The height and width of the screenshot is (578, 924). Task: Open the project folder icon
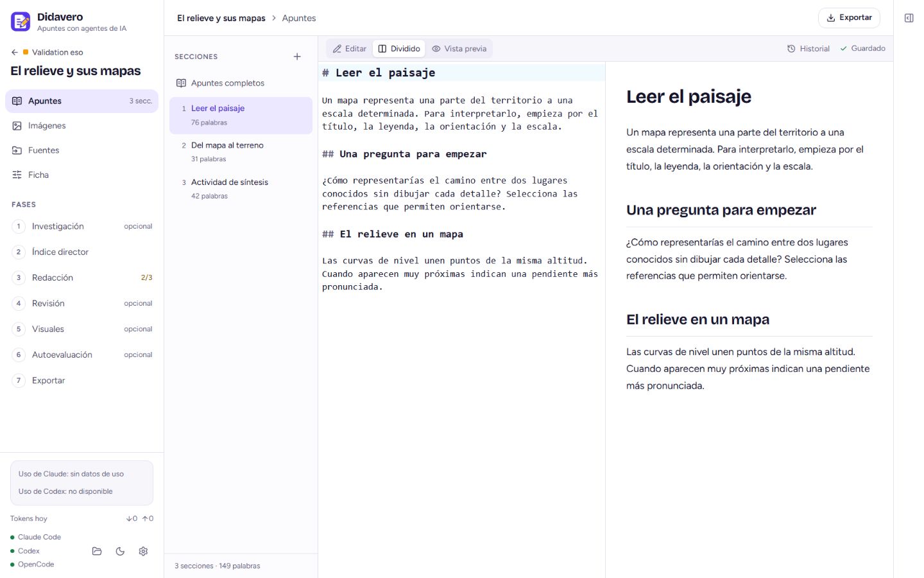coord(97,551)
